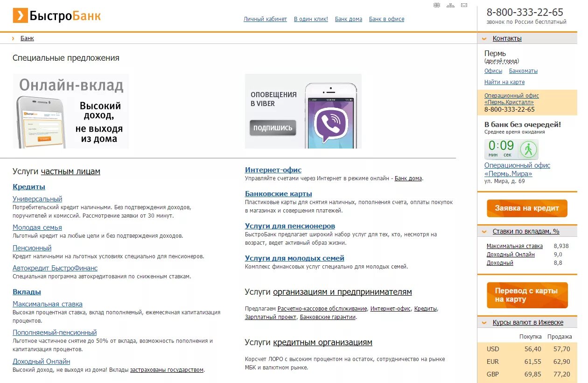Click Найти на карте link

[504, 82]
